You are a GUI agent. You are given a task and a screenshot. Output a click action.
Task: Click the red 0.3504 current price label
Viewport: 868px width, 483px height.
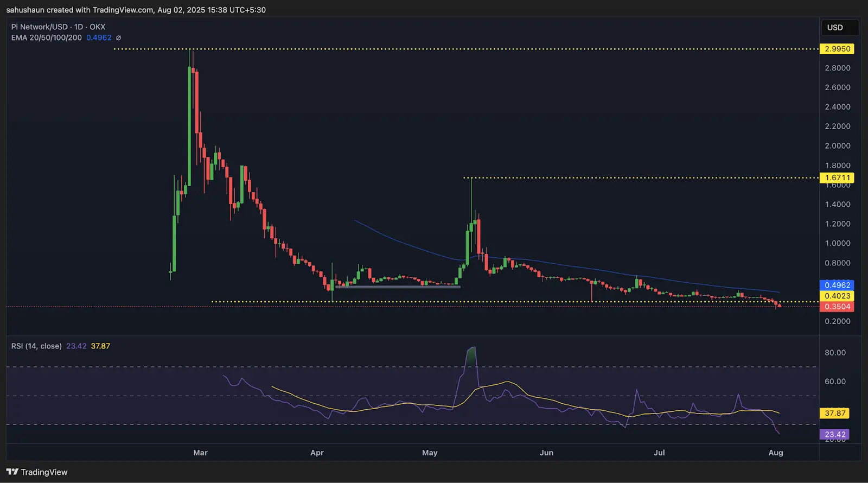837,307
